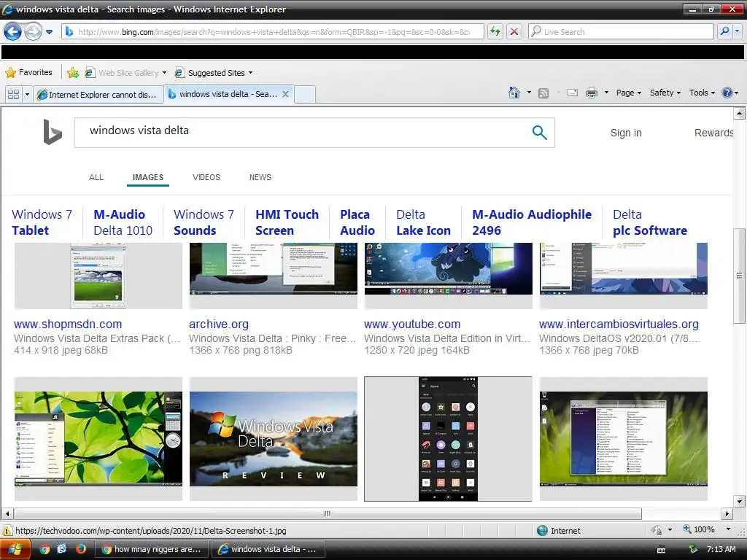Click the Protected Mode lock icon in status bar

coord(657,530)
